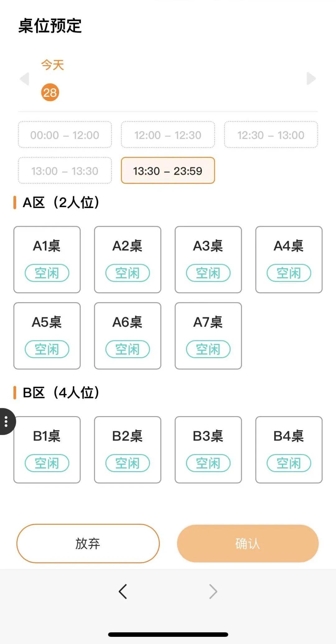Choose the 12:30 – 13:00 time slot
Viewport: 336px width, 644px height.
click(x=271, y=135)
